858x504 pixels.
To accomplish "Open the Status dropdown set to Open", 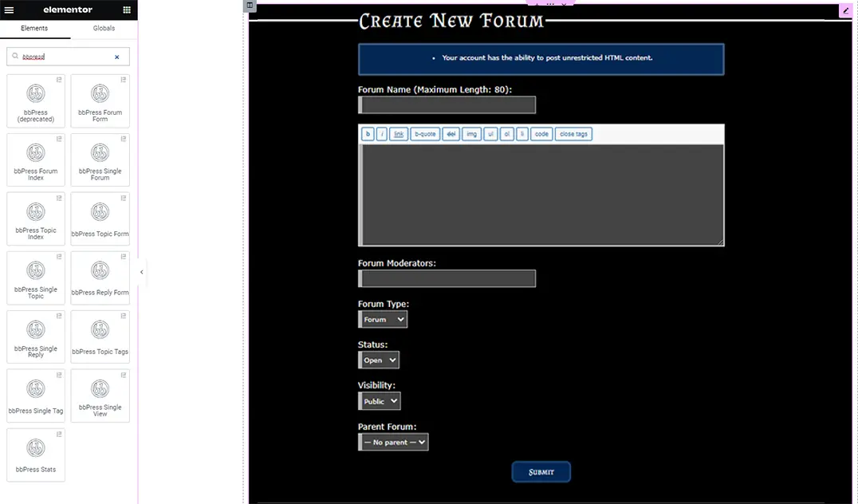I will 379,360.
